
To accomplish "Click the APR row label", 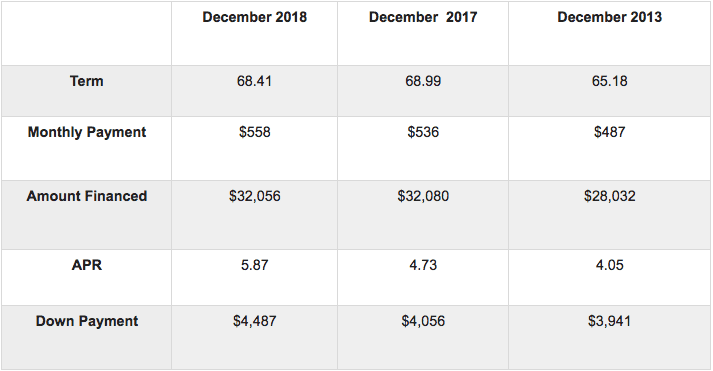I will [x=86, y=265].
